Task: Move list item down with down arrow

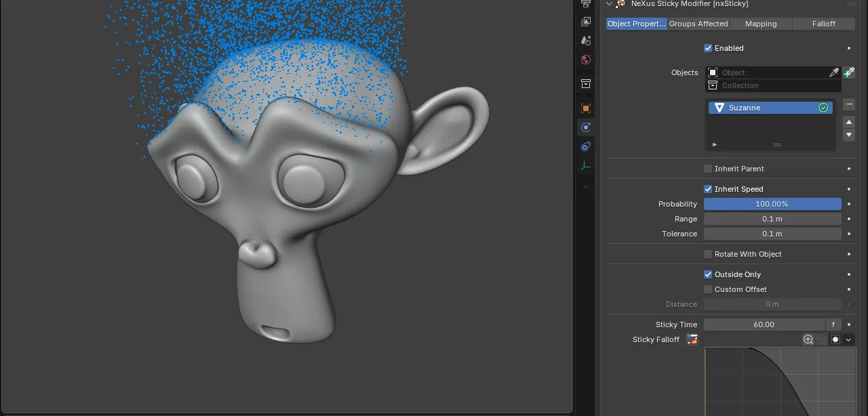Action: click(849, 135)
